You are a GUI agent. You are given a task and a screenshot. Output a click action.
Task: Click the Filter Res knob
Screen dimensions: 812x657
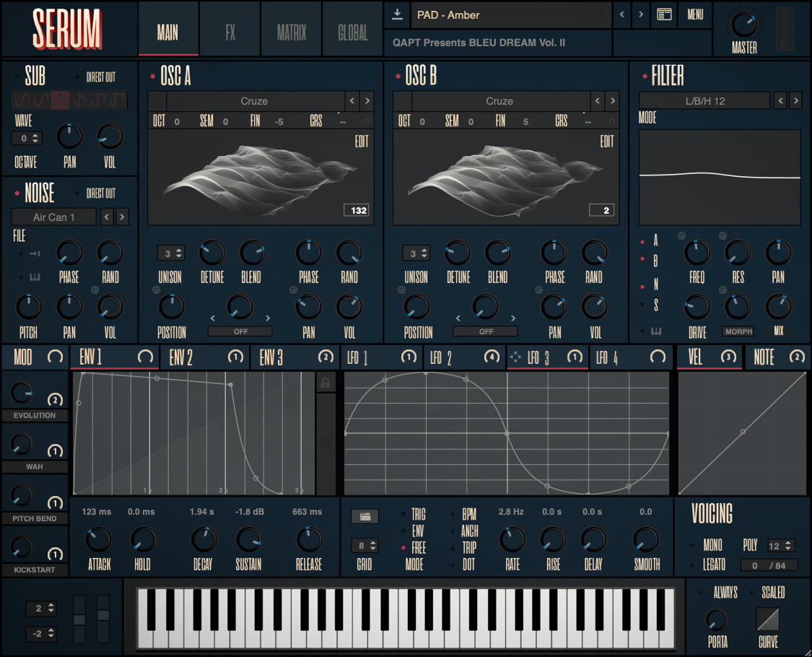[x=738, y=253]
